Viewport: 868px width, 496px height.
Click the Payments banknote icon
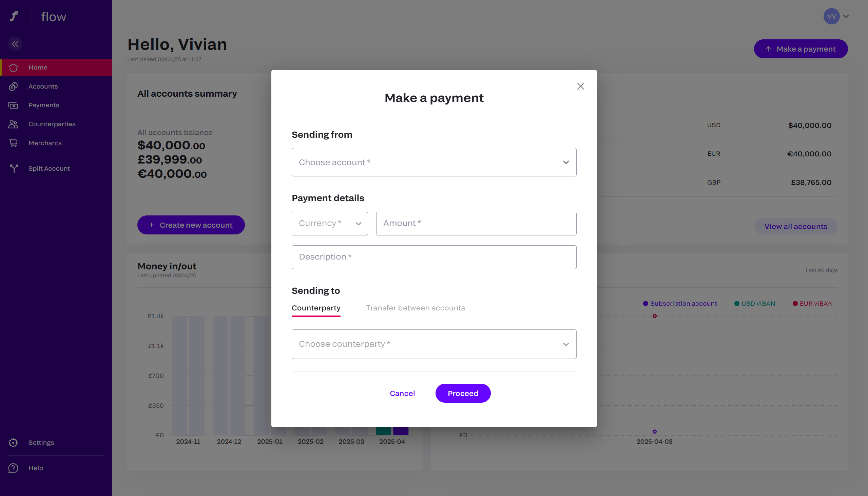(13, 105)
